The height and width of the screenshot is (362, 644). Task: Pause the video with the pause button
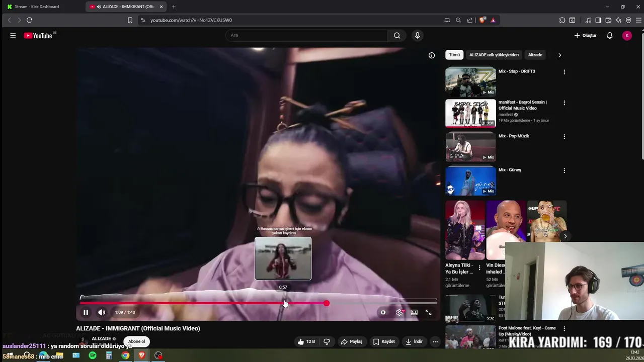(86, 312)
